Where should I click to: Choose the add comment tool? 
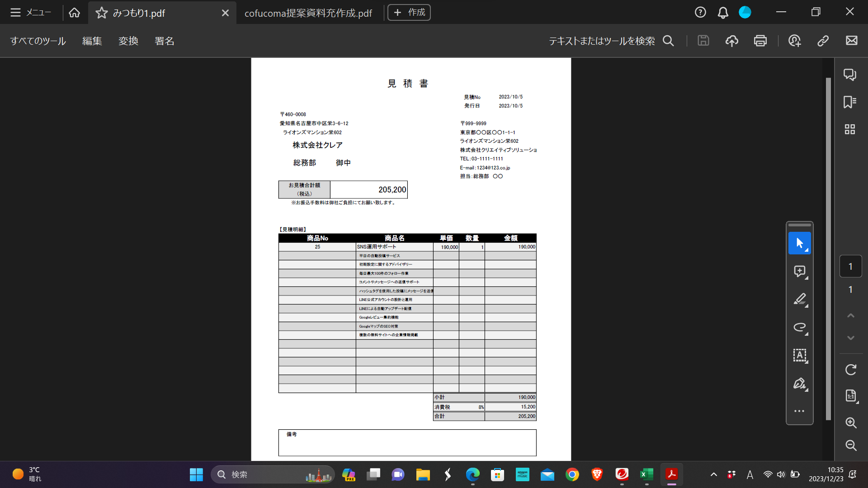[799, 271]
